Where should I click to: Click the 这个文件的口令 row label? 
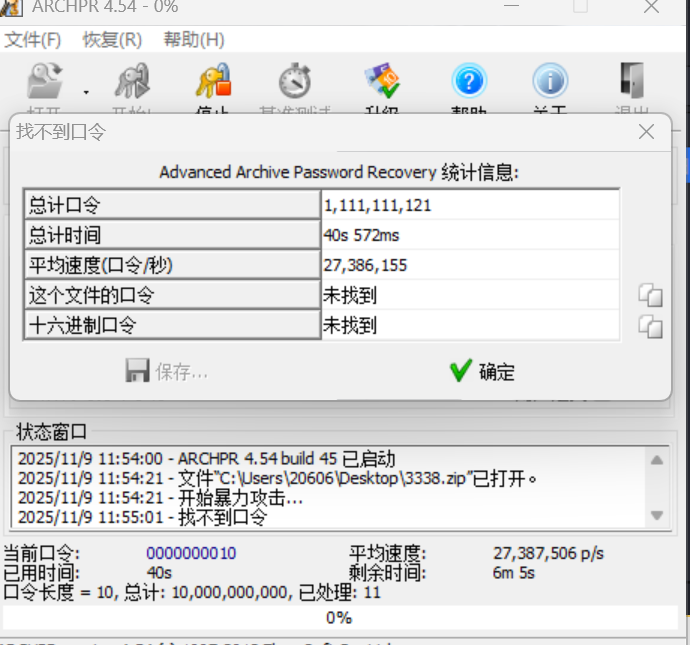172,294
